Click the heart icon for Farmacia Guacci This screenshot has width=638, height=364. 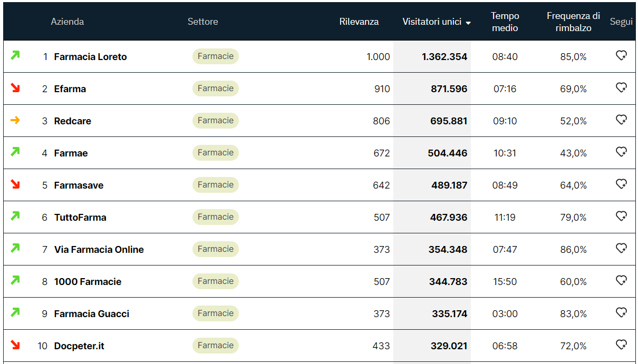[621, 312]
